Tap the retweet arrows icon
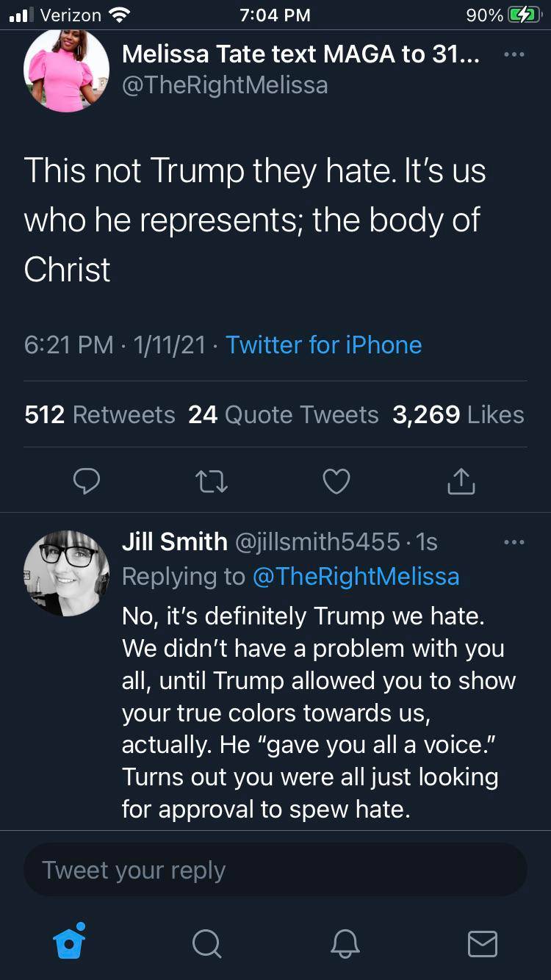 (212, 481)
